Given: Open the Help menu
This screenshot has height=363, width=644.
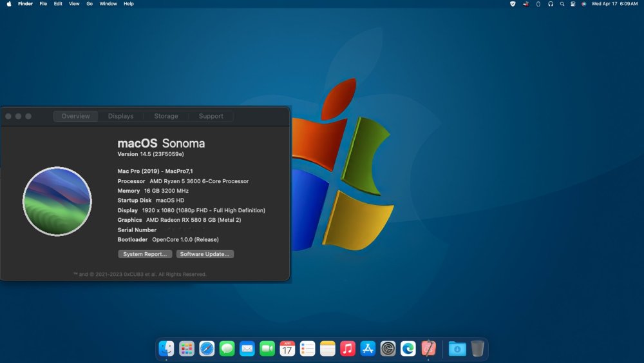Looking at the screenshot, I should point(129,4).
